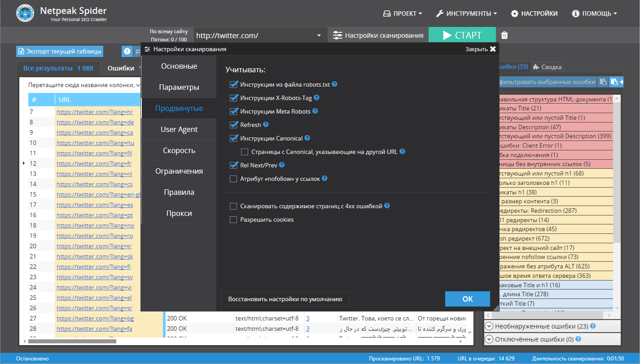Image resolution: width=640 pixels, height=364 pixels.
Task: Click Закрыть text in dialog header
Action: (x=477, y=49)
